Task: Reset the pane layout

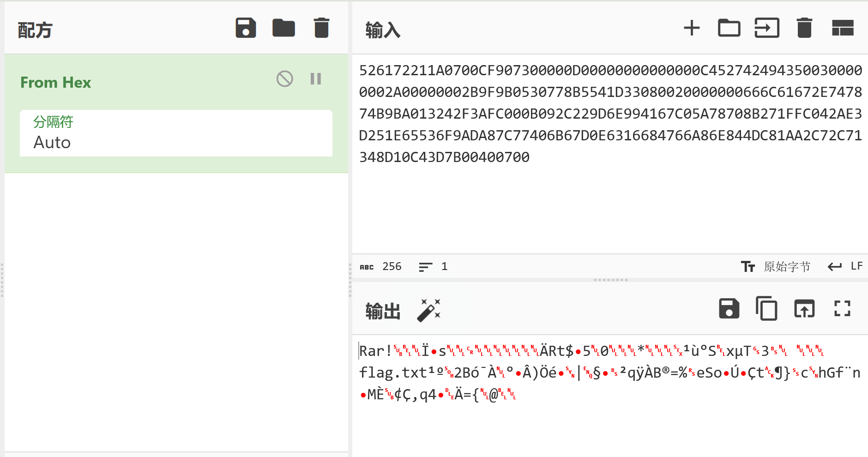Action: pos(843,28)
